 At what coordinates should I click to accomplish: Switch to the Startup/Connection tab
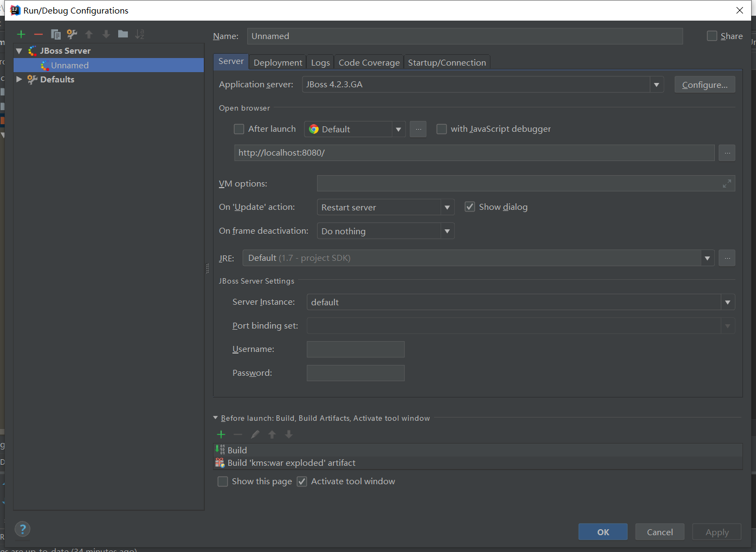point(447,62)
